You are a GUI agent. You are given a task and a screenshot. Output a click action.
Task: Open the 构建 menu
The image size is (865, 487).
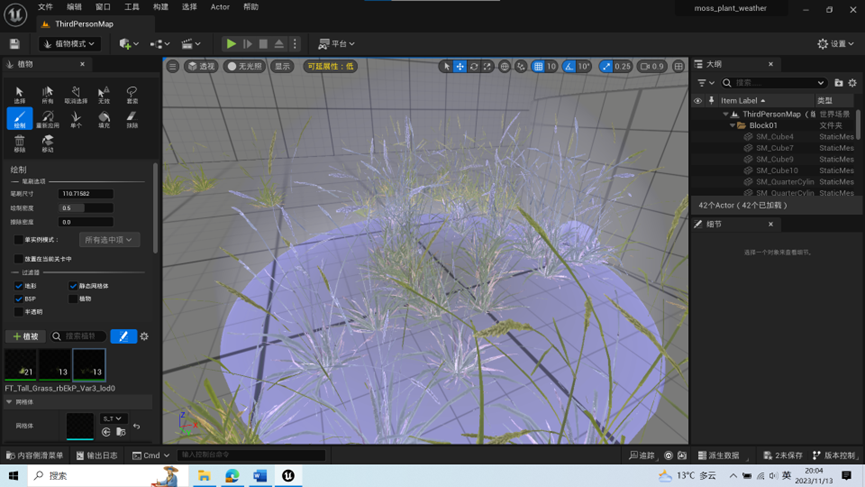pyautogui.click(x=161, y=7)
